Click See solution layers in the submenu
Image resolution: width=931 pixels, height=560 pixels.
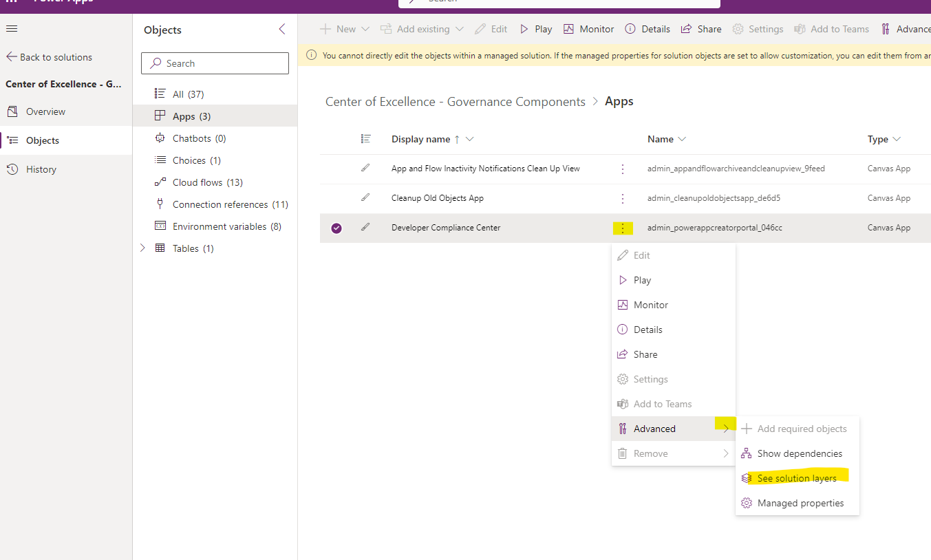tap(798, 478)
